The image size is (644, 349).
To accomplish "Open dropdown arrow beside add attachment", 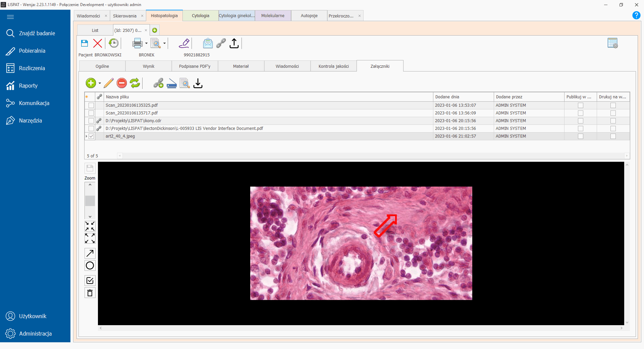I will tap(100, 83).
